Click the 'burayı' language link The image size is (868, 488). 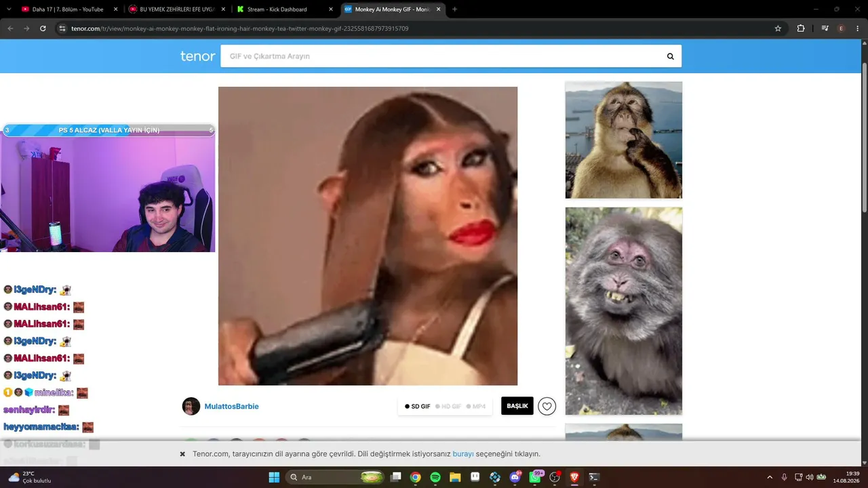(x=463, y=454)
